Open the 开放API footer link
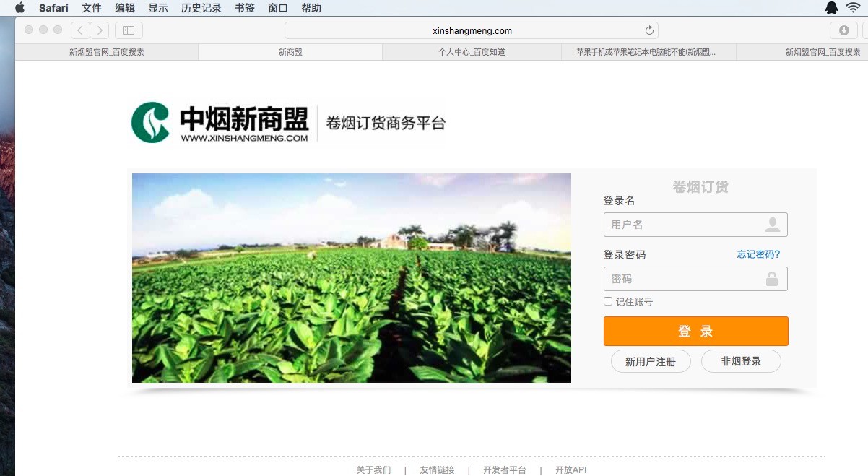The image size is (868, 476). tap(570, 470)
